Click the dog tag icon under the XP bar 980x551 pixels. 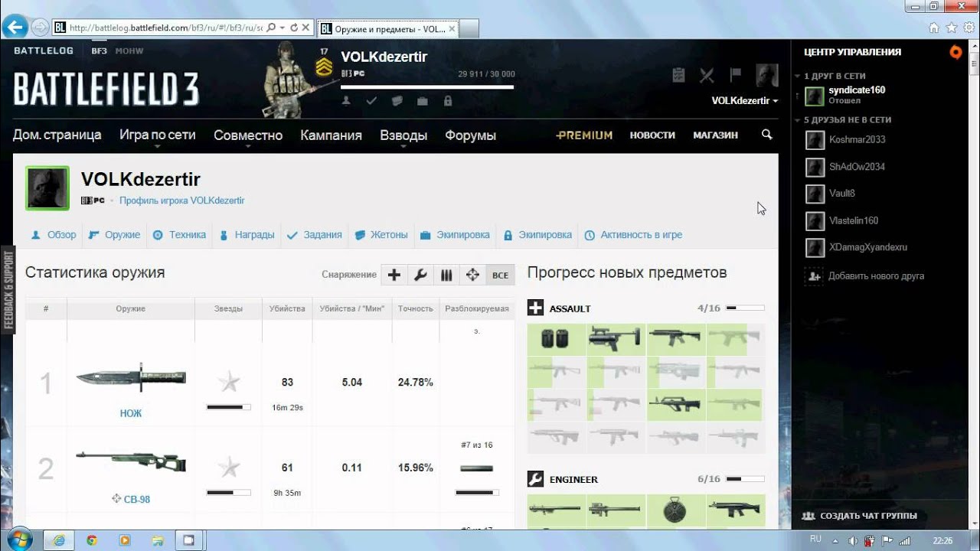(397, 100)
